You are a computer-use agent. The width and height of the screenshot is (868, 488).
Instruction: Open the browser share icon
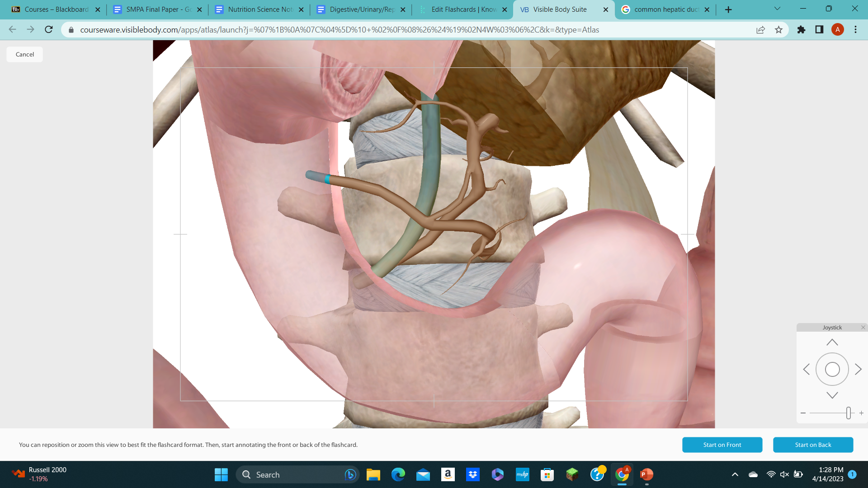(761, 30)
